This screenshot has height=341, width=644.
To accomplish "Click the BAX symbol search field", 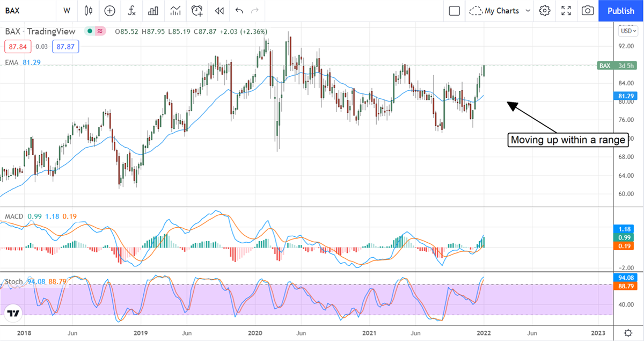I will (x=27, y=11).
